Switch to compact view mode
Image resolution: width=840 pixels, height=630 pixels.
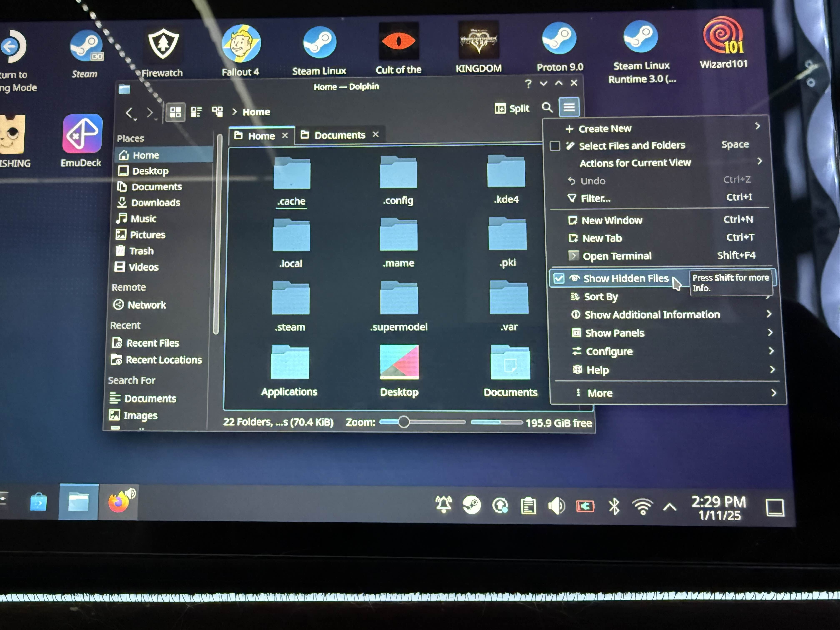196,112
